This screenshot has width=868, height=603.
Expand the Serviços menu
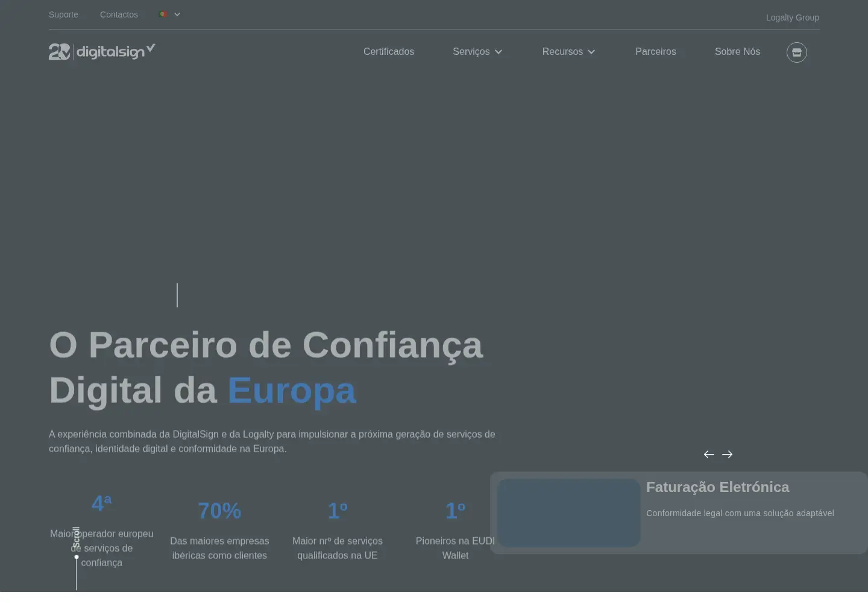[x=477, y=52]
